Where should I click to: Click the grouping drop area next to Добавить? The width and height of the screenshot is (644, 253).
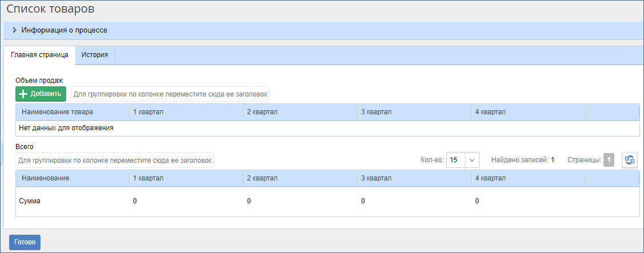[x=170, y=94]
